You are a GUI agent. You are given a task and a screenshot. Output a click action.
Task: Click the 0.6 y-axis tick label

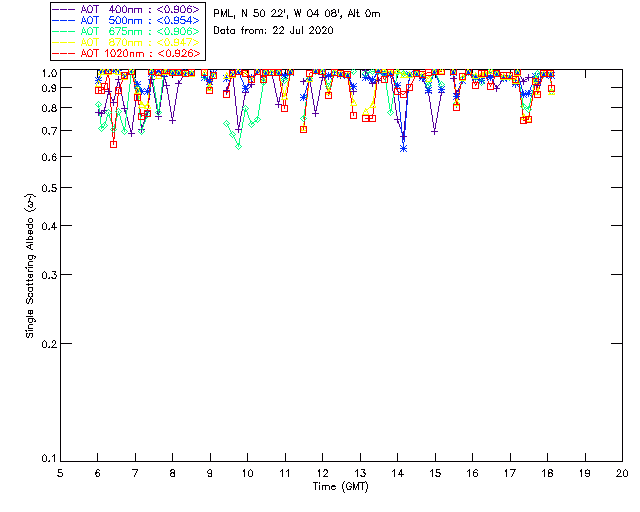tap(49, 157)
